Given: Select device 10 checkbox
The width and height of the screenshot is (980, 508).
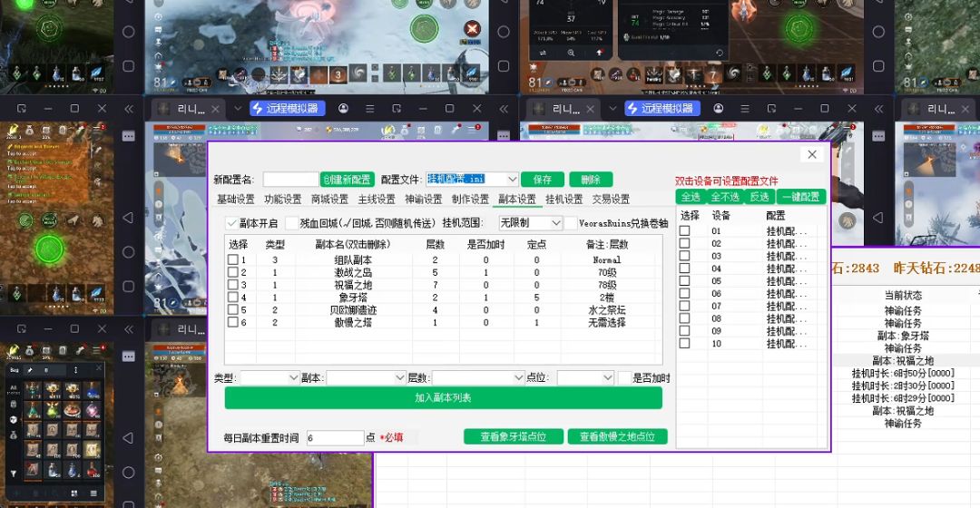Looking at the screenshot, I should coord(685,343).
